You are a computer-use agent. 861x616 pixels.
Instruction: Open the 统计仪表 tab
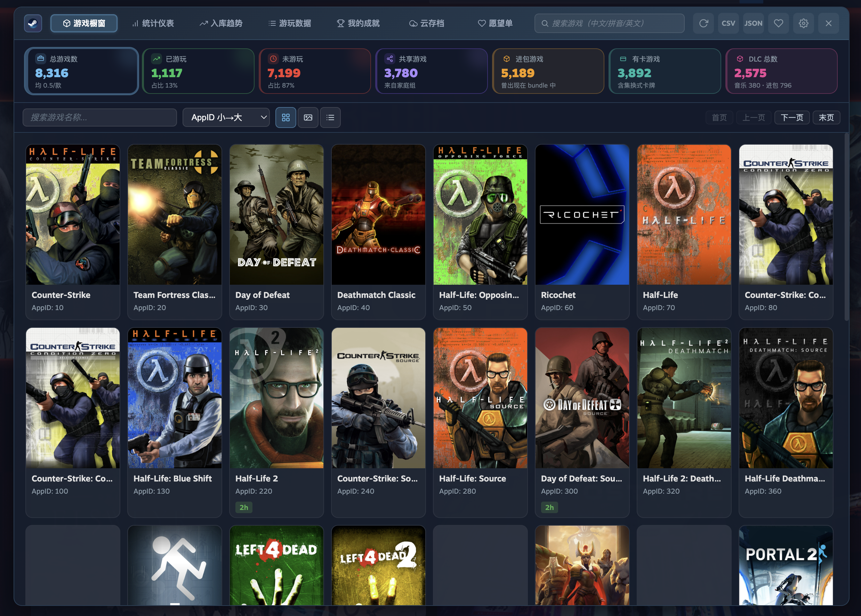point(153,24)
